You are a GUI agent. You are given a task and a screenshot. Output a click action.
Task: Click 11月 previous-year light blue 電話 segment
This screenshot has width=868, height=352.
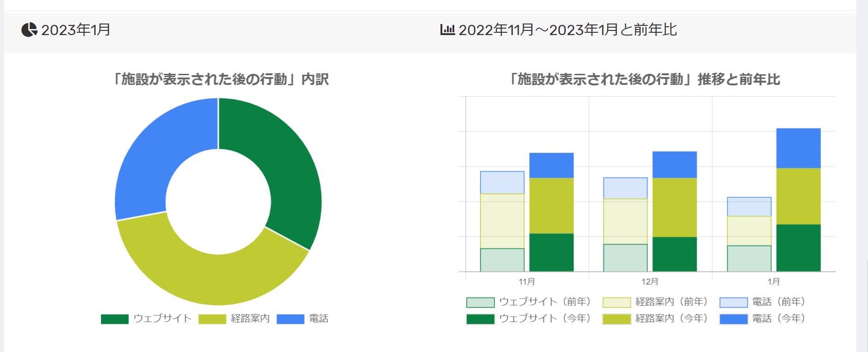pyautogui.click(x=502, y=183)
